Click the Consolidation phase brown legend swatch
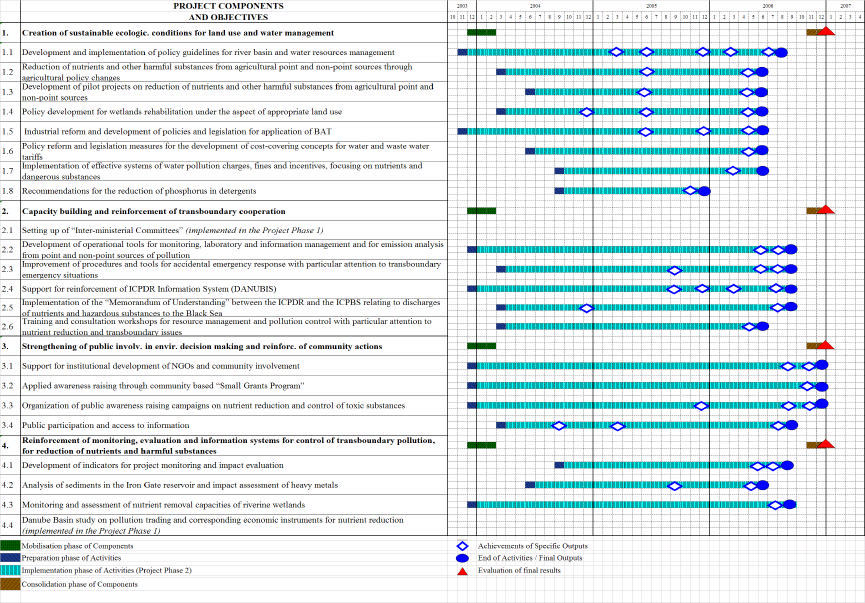Viewport: 865px width, 603px height. tap(10, 584)
